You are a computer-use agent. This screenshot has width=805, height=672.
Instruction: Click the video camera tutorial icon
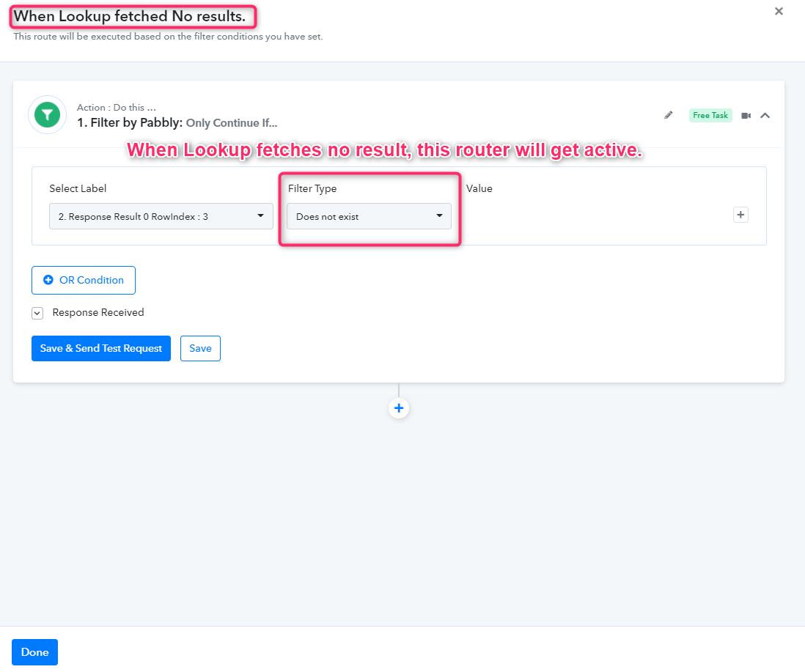(x=746, y=116)
